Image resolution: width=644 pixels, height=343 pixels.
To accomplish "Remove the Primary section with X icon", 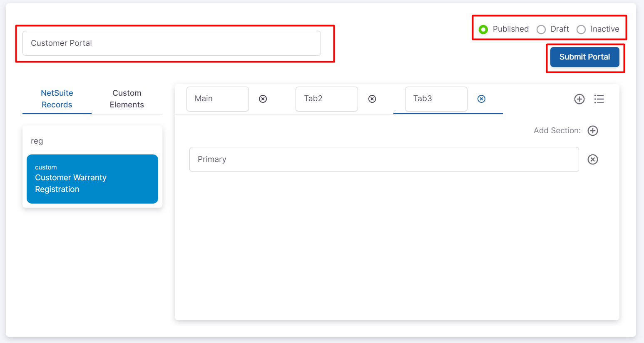I will [592, 159].
